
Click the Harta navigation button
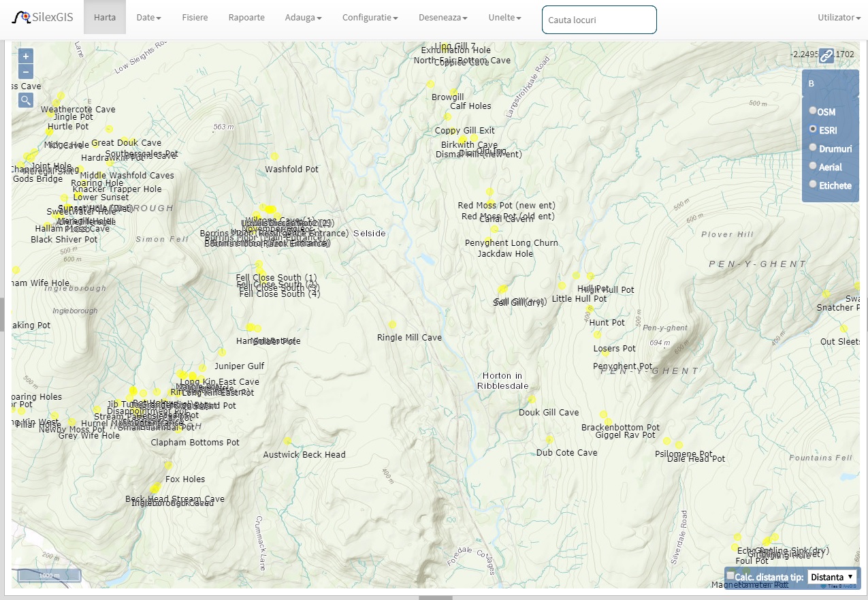(105, 17)
